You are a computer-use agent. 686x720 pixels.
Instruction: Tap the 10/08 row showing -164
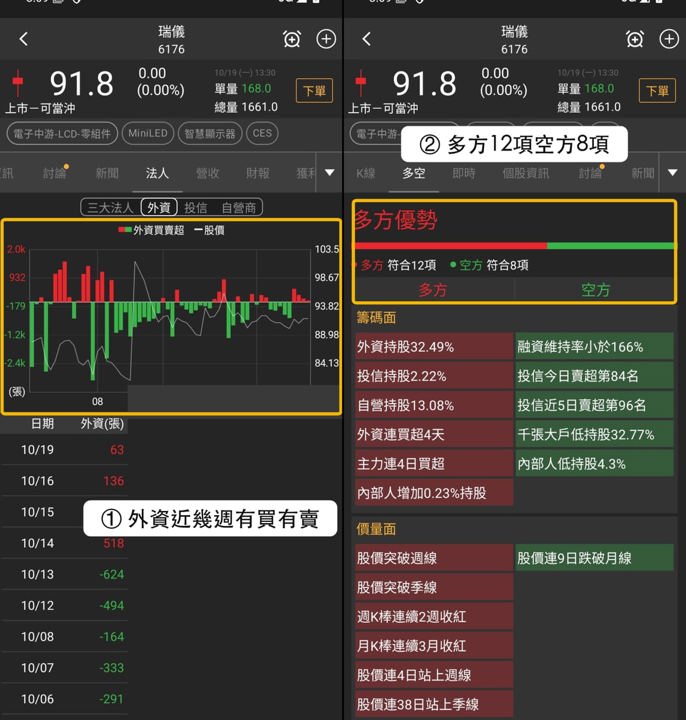64,637
